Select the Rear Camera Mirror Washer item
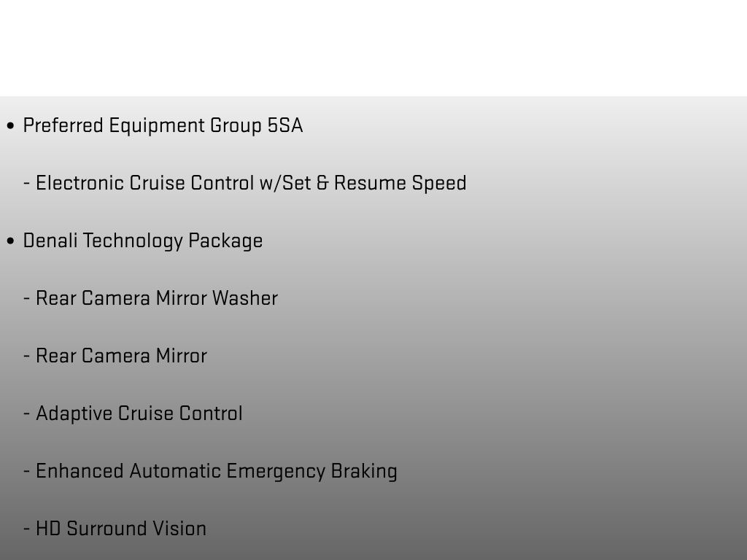The height and width of the screenshot is (560, 747). click(x=157, y=298)
